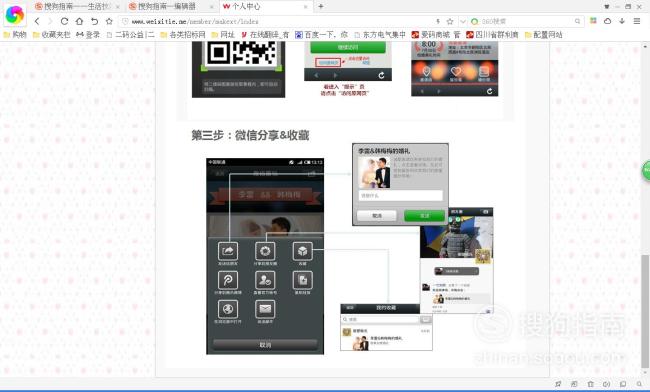Click the zoom magnifier in status bar
Viewport: 650px width, 392px height.
point(639,384)
